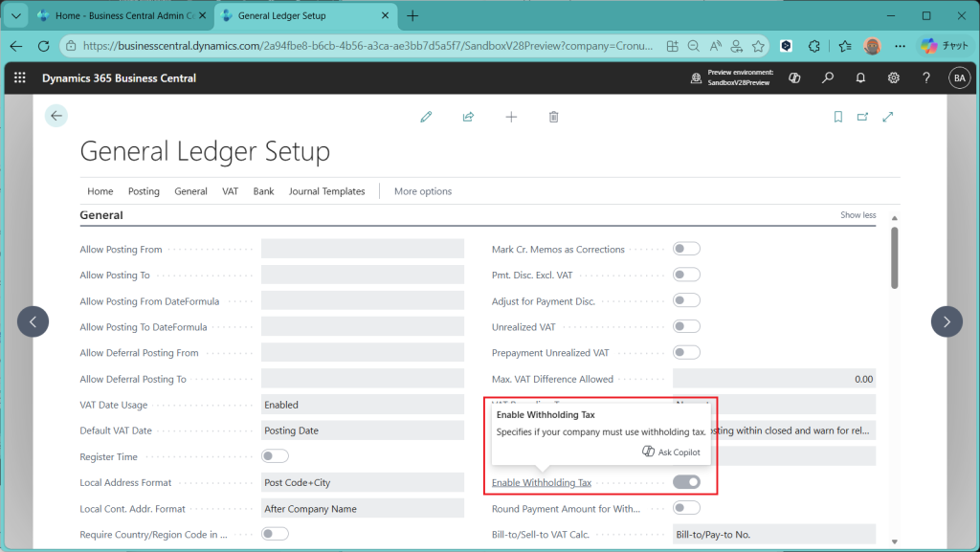The image size is (980, 552).
Task: Click the back arrow on the page
Action: click(x=56, y=116)
